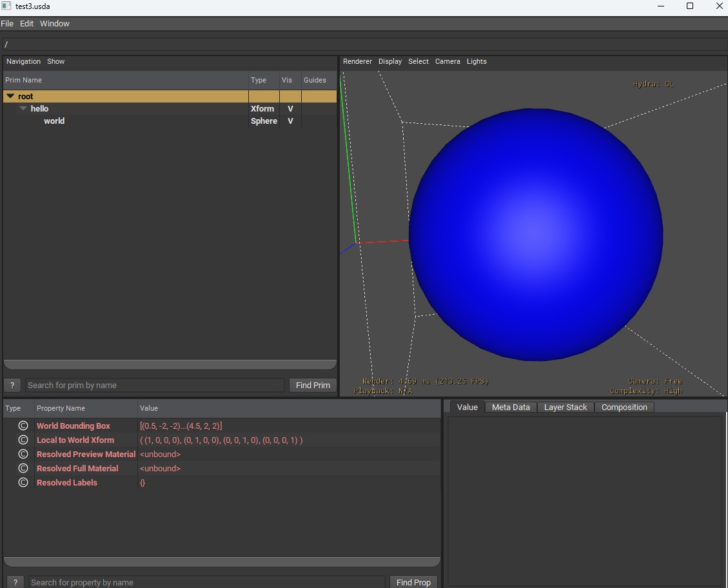The width and height of the screenshot is (728, 588).
Task: Click the computed-property icon beside World Bounding Box
Action: point(23,426)
